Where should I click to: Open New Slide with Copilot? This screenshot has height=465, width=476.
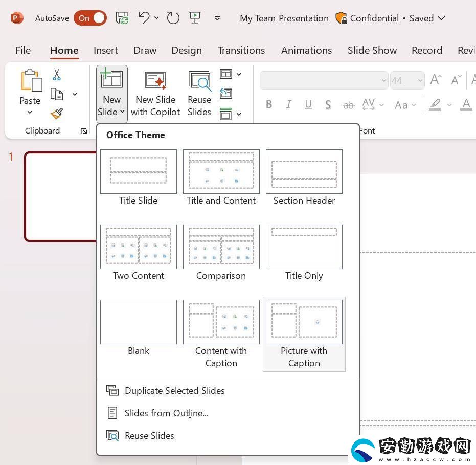(x=155, y=94)
